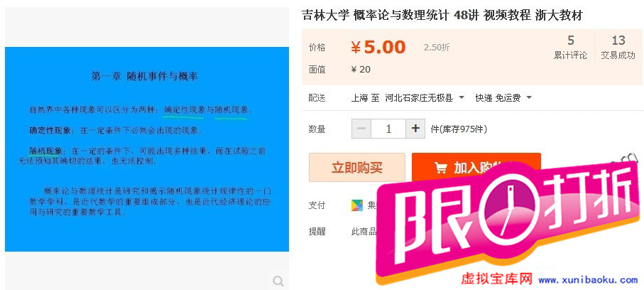Click the pink 限时打折 promotion banner

coord(509,219)
